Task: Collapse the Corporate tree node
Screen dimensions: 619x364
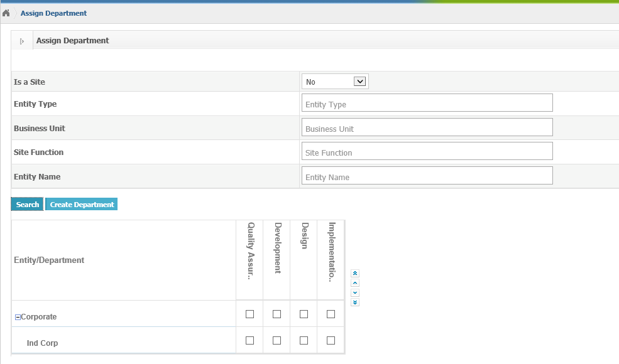Action: pos(18,317)
